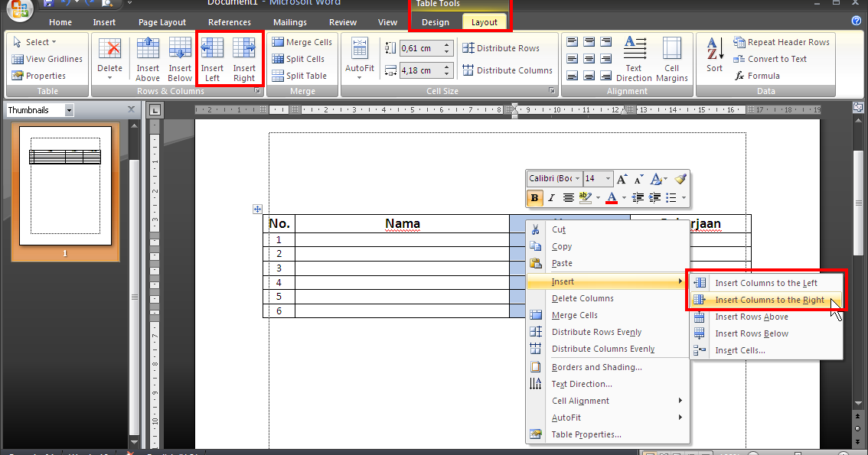Screen dimensions: 868x455
Task: Click Split Table in ribbon
Action: point(299,76)
